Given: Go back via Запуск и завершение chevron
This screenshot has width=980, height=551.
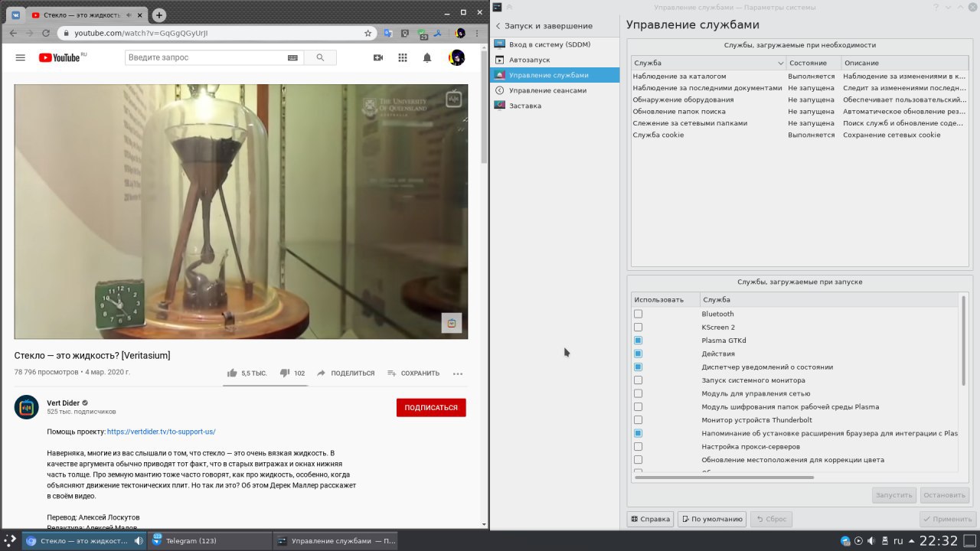Looking at the screenshot, I should [x=498, y=26].
